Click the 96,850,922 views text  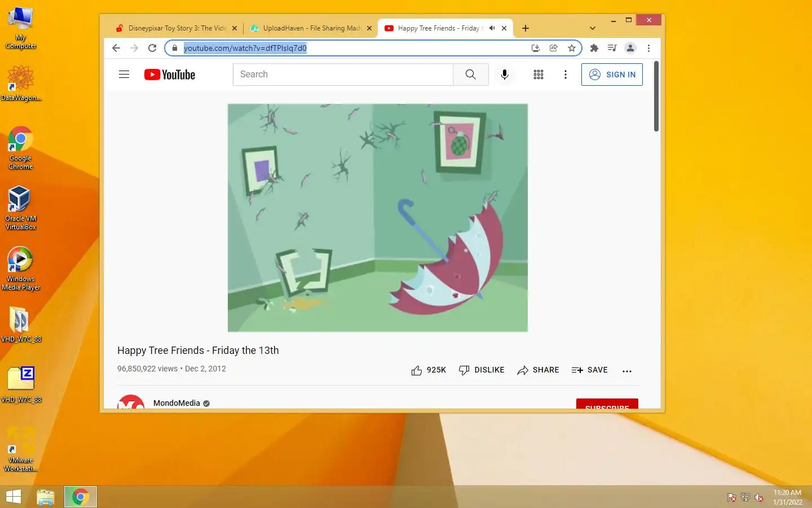coord(147,369)
